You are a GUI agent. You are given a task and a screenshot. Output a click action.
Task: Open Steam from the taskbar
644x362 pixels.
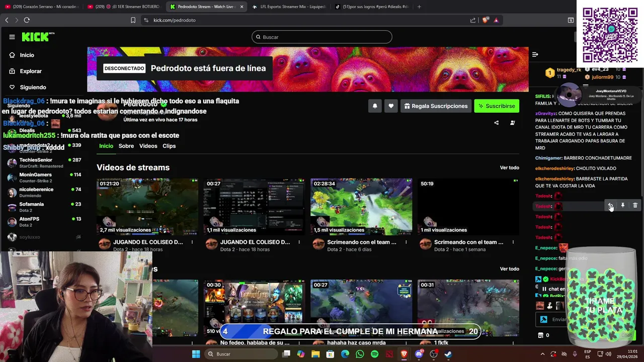point(448,354)
